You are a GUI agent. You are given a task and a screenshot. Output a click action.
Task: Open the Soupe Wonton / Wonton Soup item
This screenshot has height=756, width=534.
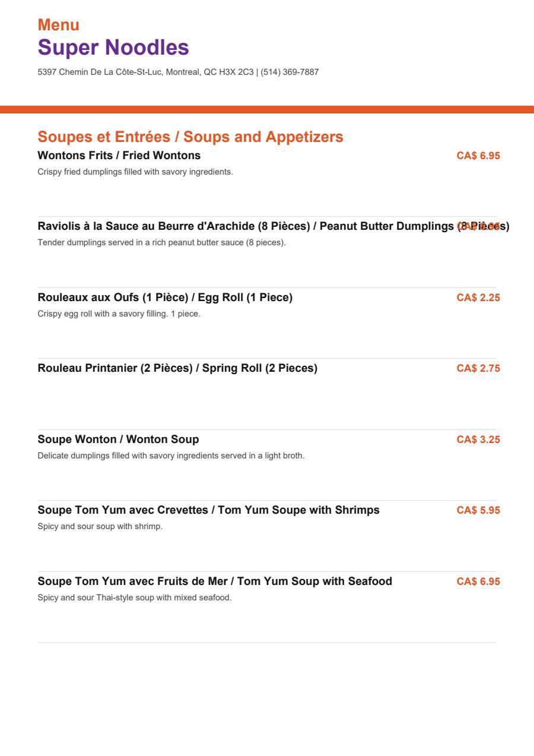118,439
